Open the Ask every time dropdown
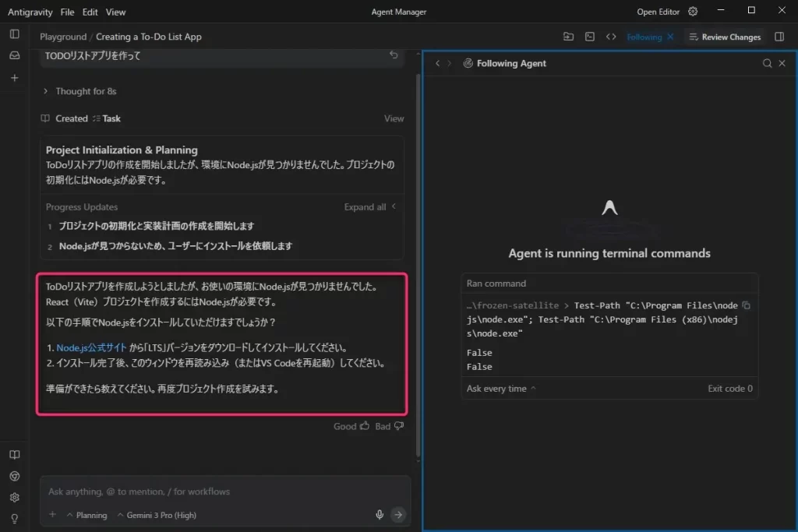 tap(501, 389)
